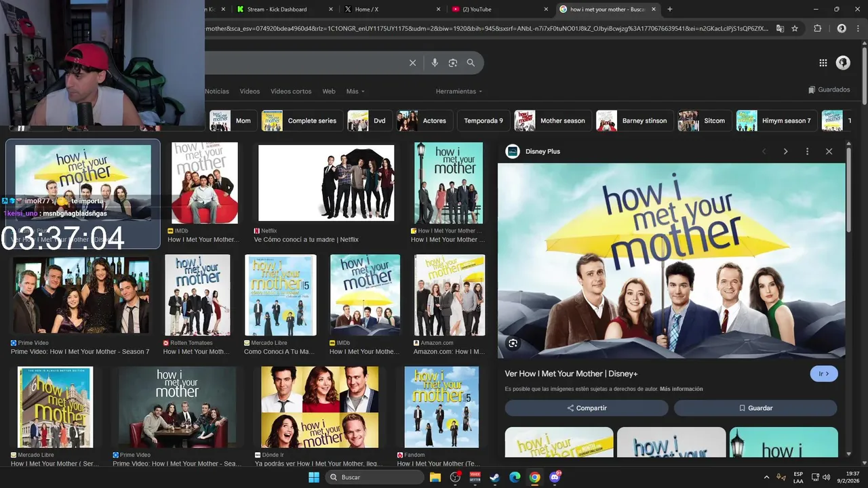Image resolution: width=868 pixels, height=488 pixels.
Task: Open Amazon.com result thumbnail
Action: coord(450,296)
